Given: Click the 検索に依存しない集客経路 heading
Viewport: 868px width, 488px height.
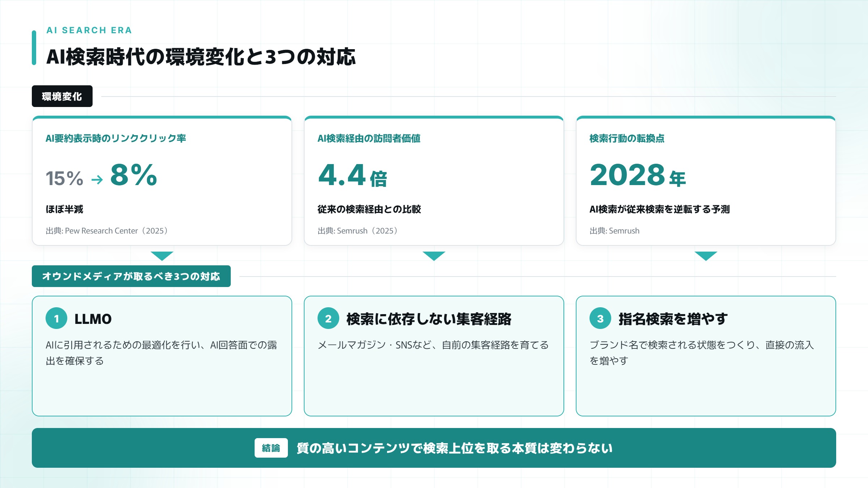Looking at the screenshot, I should click(429, 319).
